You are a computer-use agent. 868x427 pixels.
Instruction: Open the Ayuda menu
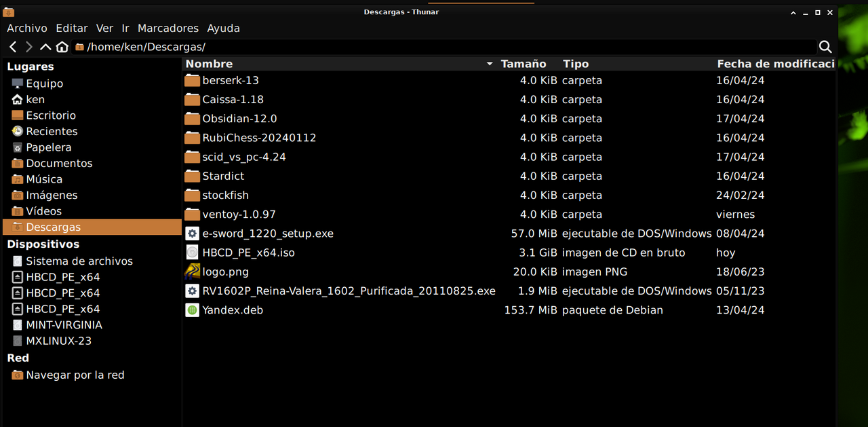(x=224, y=29)
